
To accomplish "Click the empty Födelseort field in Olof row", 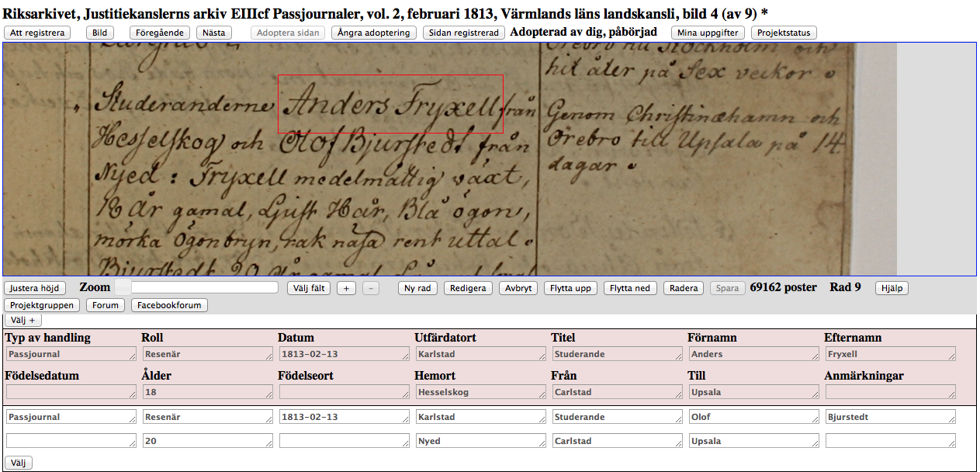I will 345,441.
